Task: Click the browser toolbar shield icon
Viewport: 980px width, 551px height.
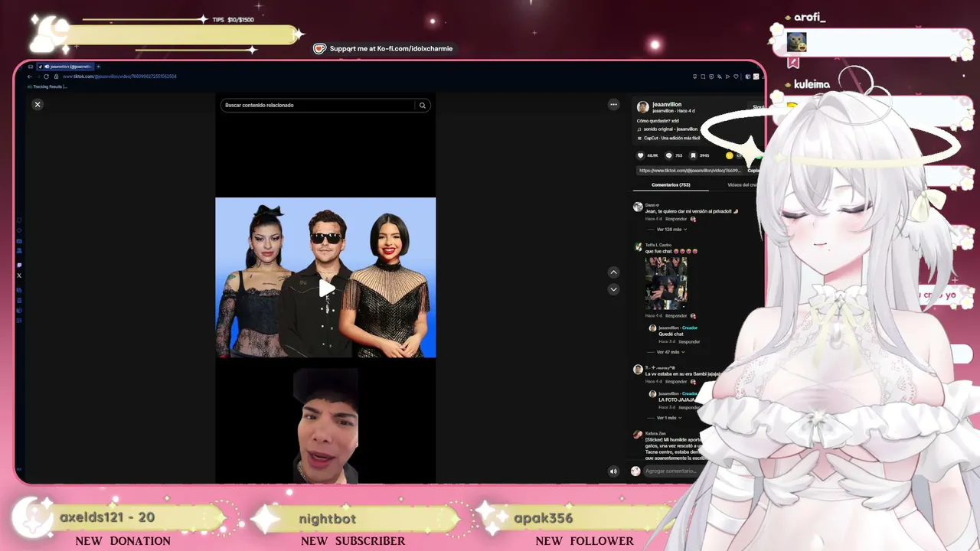Action: pyautogui.click(x=711, y=77)
